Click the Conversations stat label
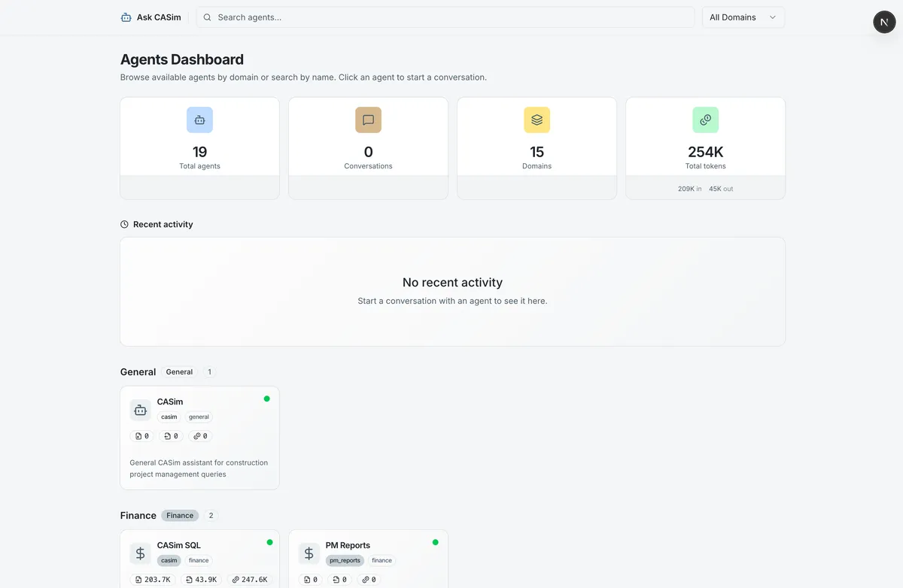The image size is (903, 588). (368, 166)
